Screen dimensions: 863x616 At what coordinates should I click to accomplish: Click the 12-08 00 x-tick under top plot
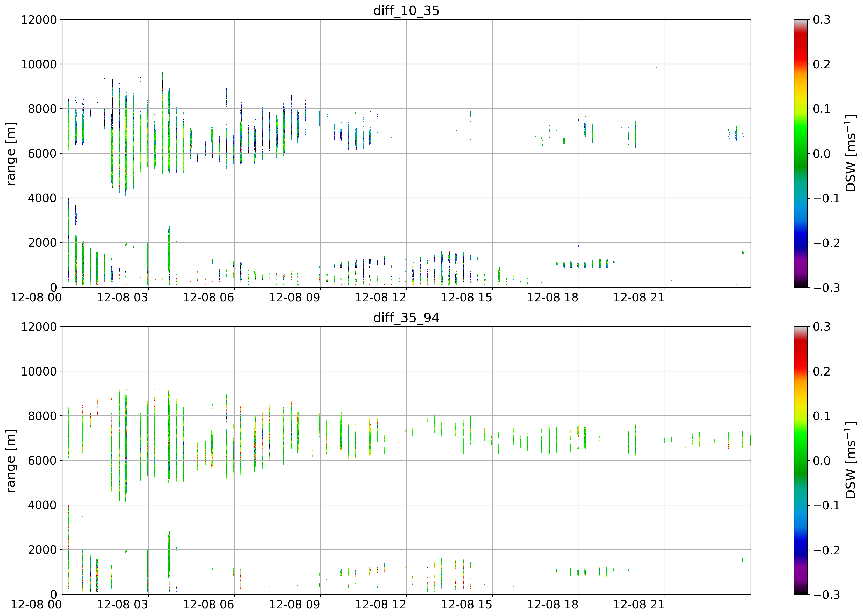(36, 298)
